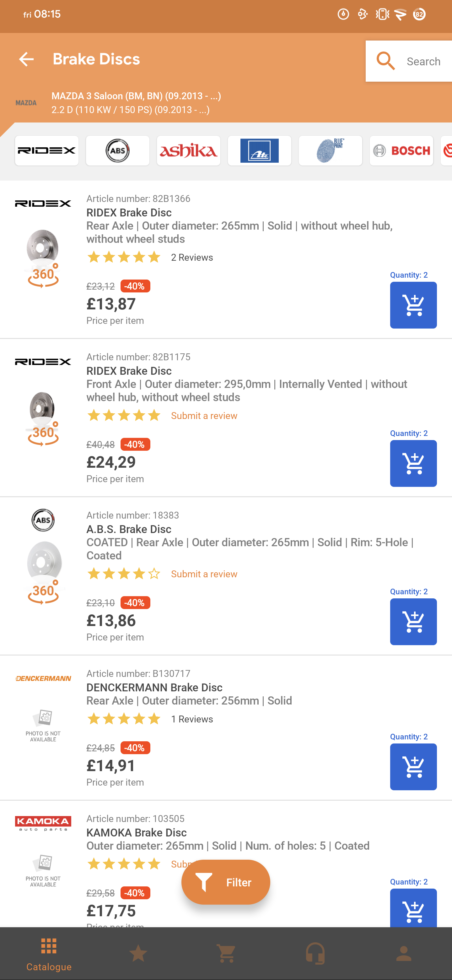This screenshot has width=452, height=980.
Task: Change the selected Mazda 3 vehicle
Action: (136, 103)
